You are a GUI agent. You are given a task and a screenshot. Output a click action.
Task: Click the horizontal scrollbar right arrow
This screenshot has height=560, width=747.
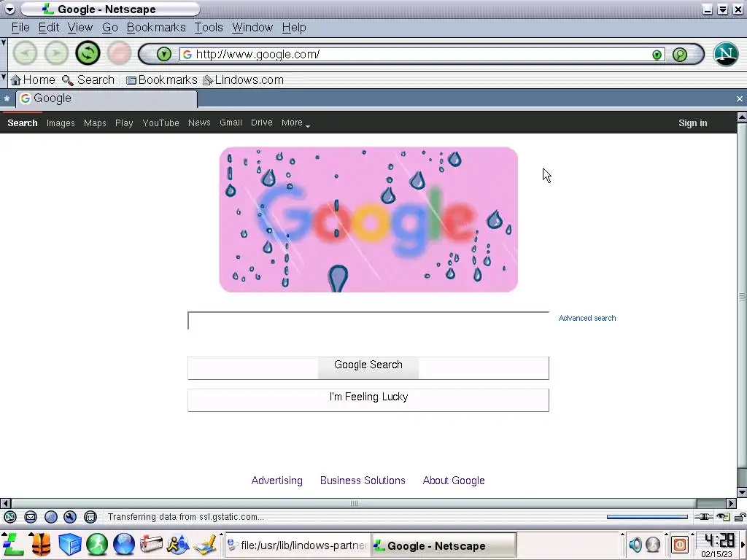(731, 503)
